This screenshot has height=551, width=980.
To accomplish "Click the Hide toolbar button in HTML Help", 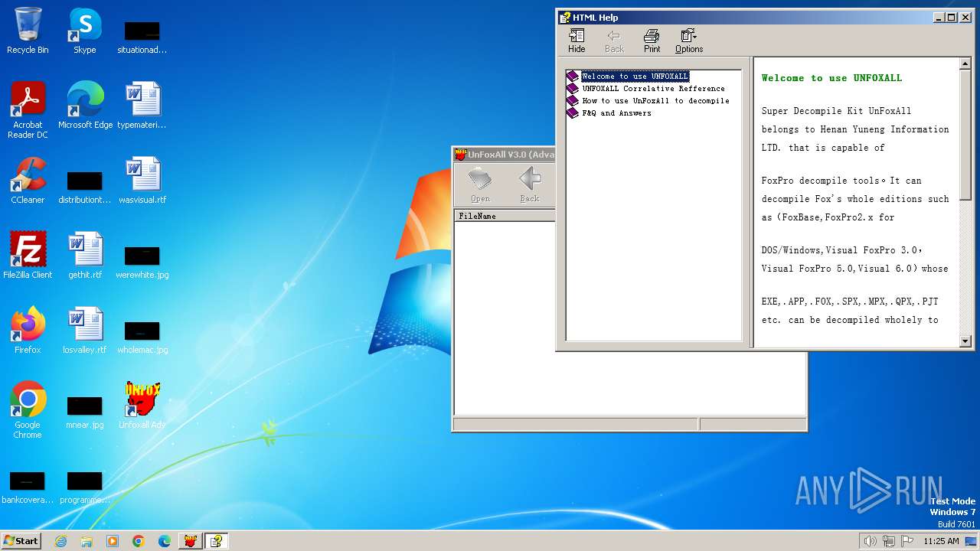I will click(577, 41).
